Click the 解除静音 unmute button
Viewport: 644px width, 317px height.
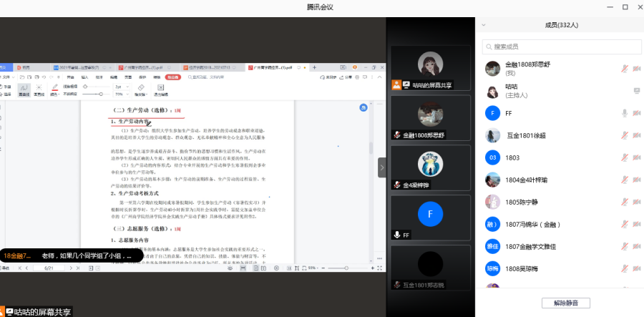pyautogui.click(x=566, y=303)
